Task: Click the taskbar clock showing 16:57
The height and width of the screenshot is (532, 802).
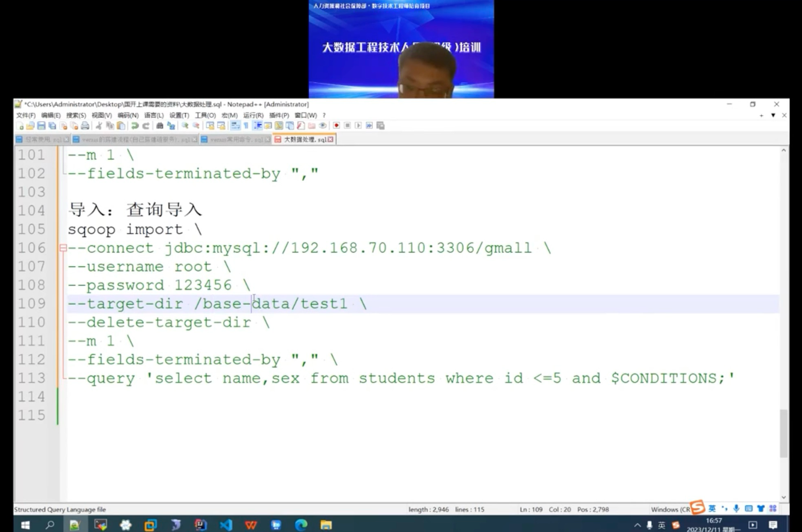Action: [714, 521]
